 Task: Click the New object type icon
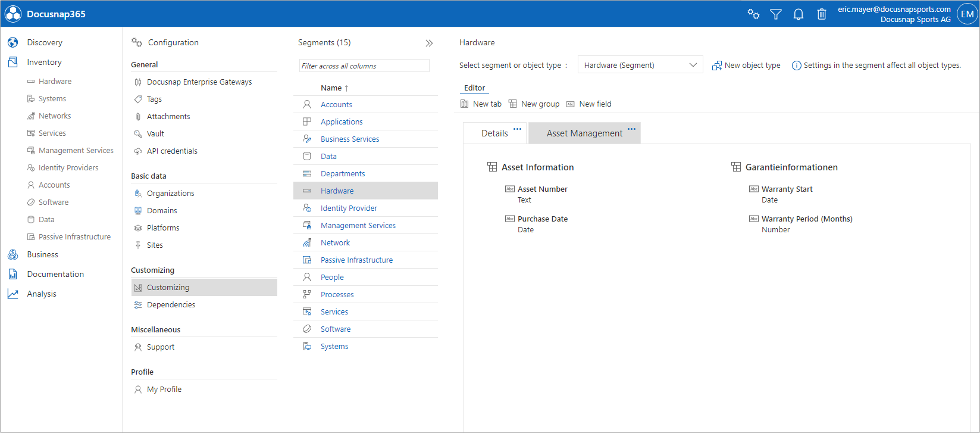click(717, 66)
